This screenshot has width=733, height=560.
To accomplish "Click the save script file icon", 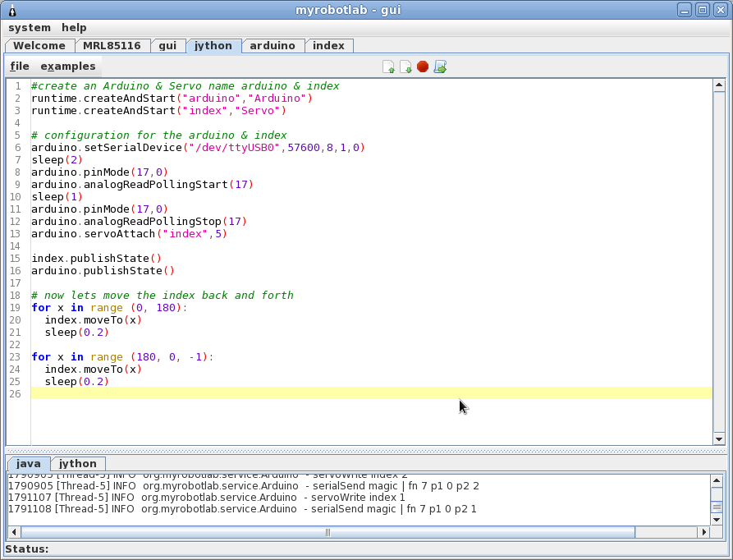I will [405, 67].
